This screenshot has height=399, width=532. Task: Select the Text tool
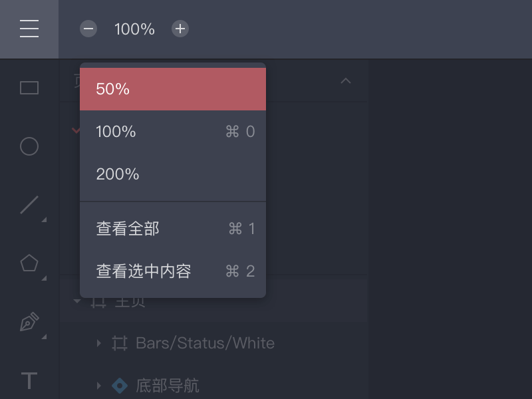[29, 381]
